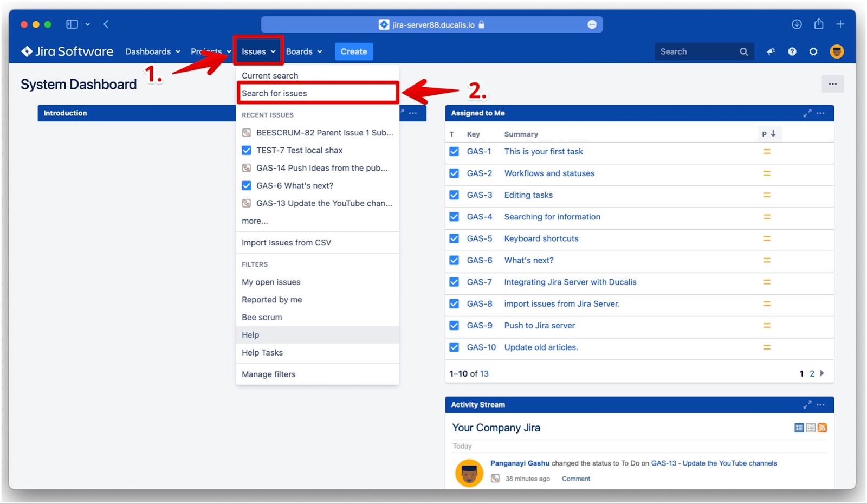The width and height of the screenshot is (867, 504).
Task: Open browser sidebar options chevron
Action: 88,24
